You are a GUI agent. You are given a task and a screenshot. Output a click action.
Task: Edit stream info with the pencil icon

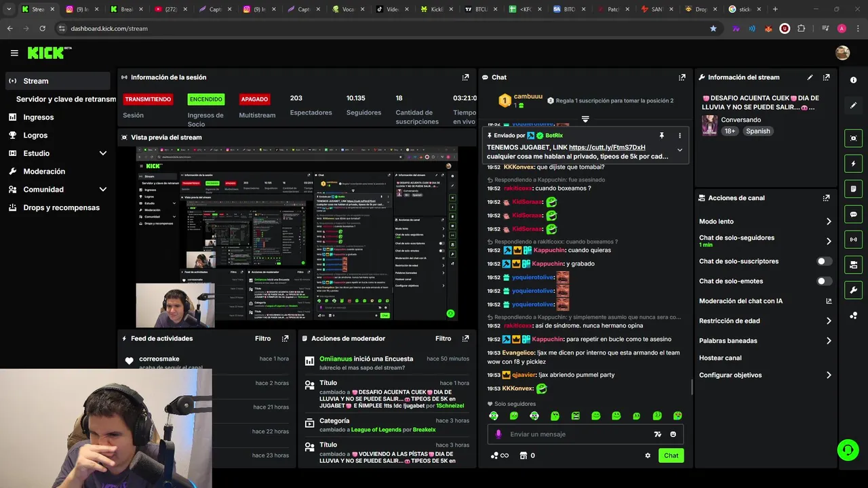tap(810, 77)
